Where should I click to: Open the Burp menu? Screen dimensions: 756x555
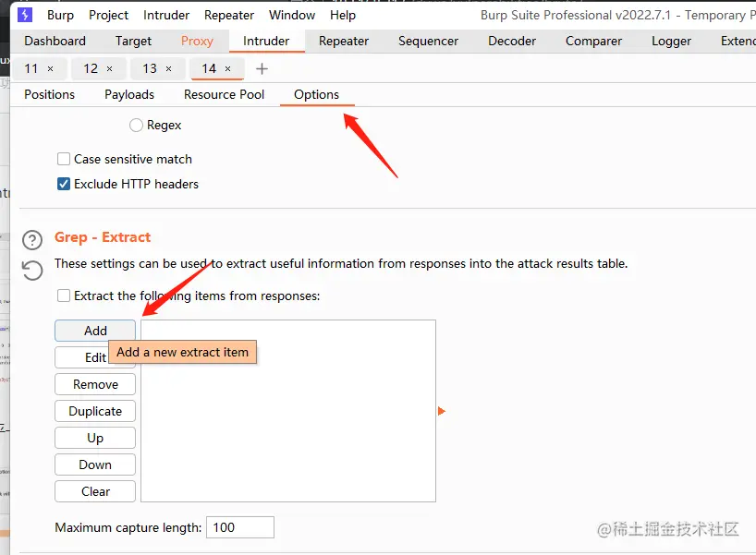pyautogui.click(x=60, y=15)
